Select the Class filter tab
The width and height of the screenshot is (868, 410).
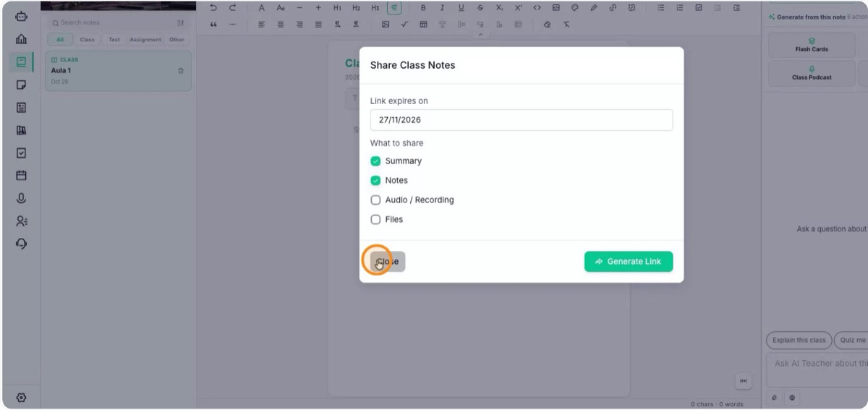(88, 40)
